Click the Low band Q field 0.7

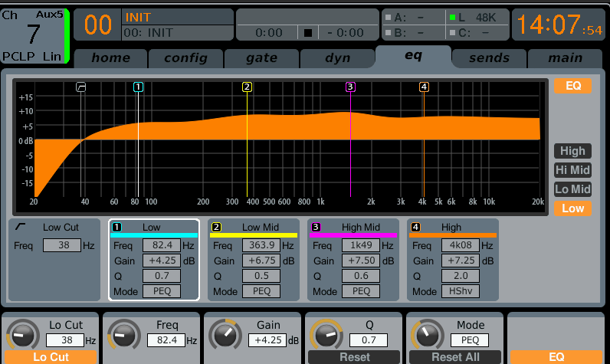pos(162,276)
